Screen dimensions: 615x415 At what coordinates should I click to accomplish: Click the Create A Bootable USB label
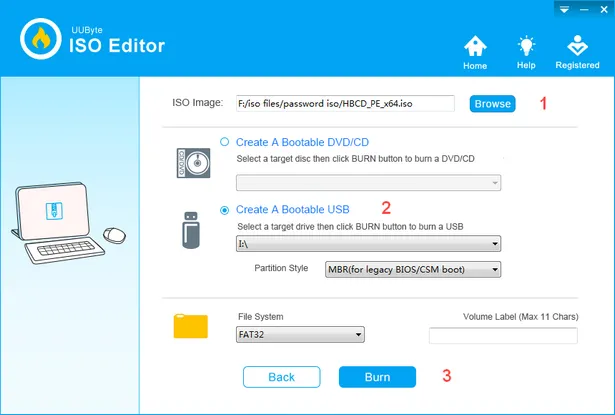pos(293,209)
